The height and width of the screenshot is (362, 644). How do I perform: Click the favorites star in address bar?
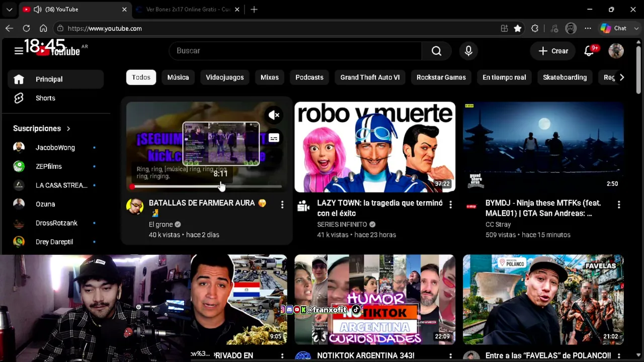click(x=518, y=29)
